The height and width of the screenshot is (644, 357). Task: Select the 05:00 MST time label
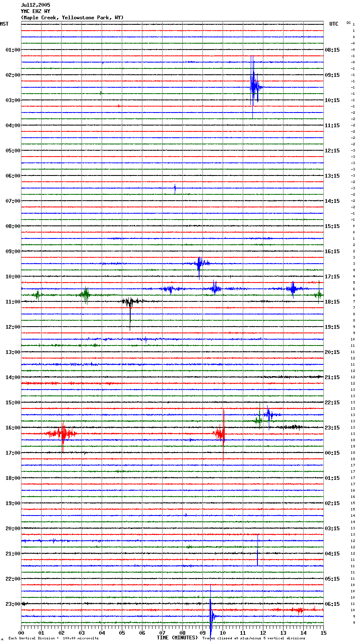click(13, 151)
